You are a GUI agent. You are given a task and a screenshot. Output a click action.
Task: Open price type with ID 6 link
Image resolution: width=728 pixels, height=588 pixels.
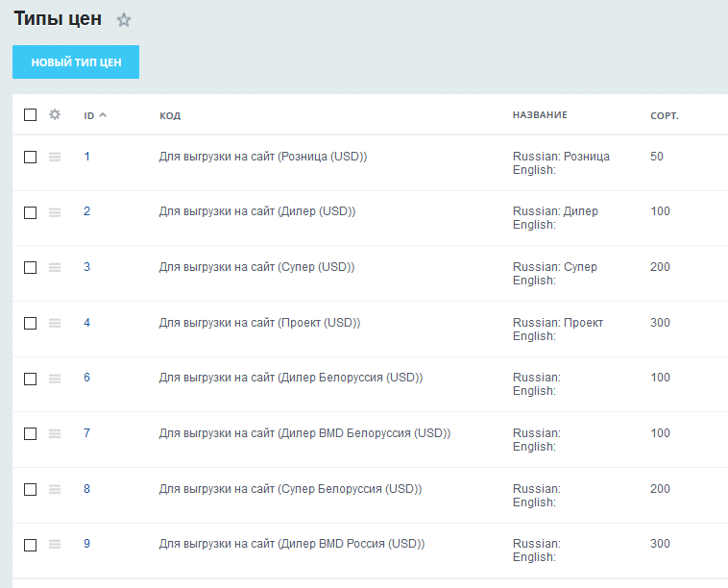pos(86,378)
